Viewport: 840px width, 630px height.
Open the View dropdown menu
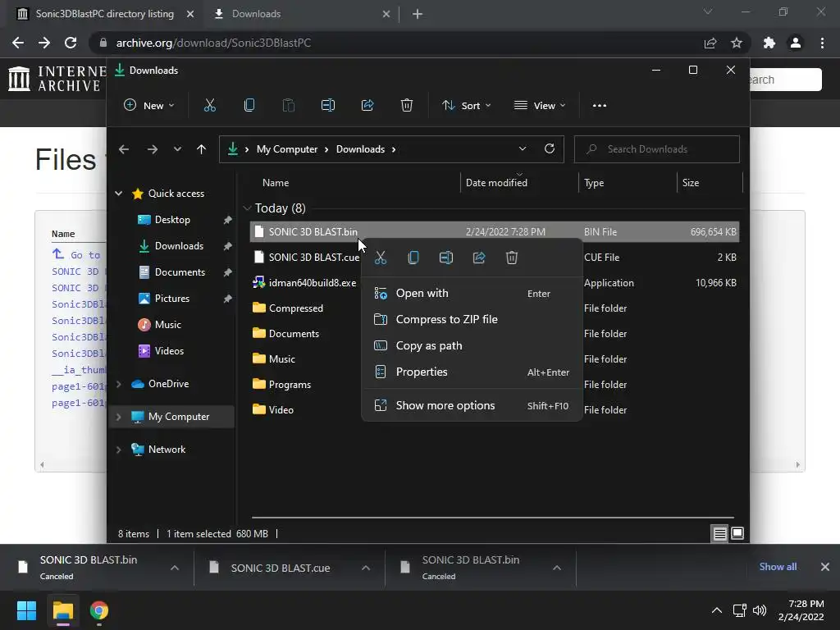point(540,106)
